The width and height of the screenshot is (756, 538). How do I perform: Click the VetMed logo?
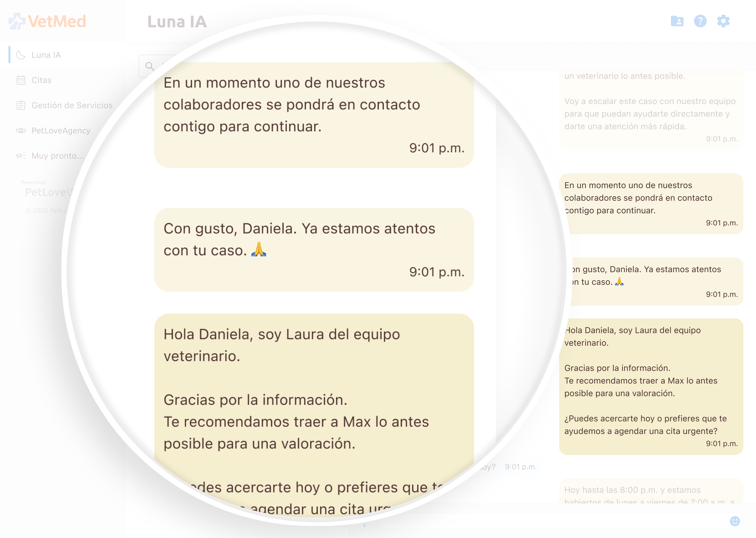[47, 21]
